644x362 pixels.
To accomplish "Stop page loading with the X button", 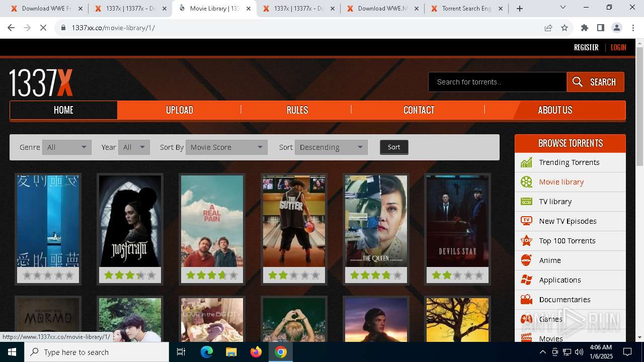I will tap(43, 28).
